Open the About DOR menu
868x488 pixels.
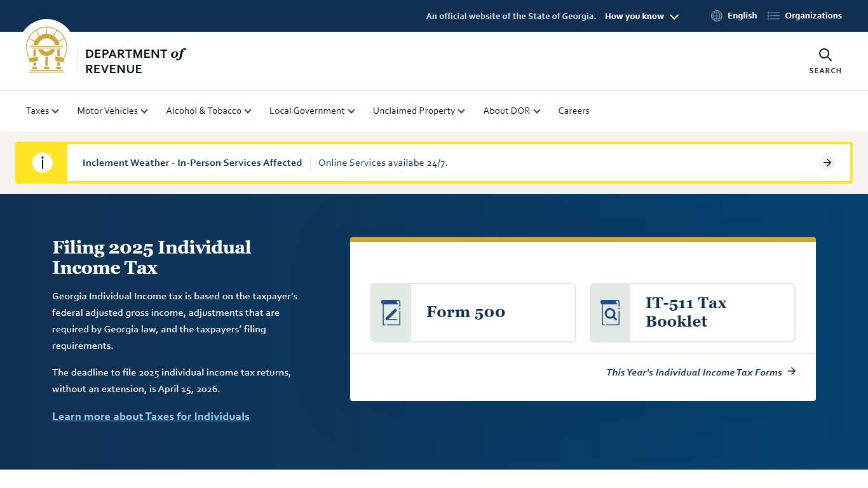tap(512, 111)
